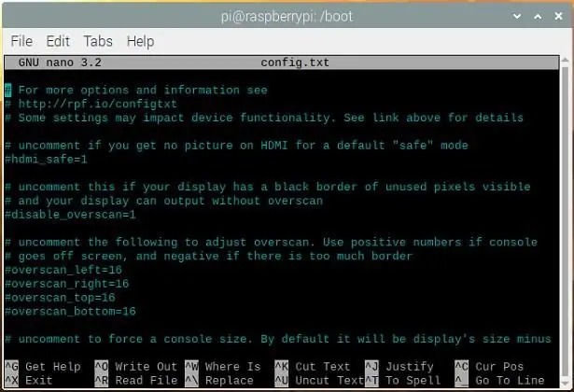Click the ^U Uncut Text shortcut
The height and width of the screenshot is (392, 574).
[319, 380]
